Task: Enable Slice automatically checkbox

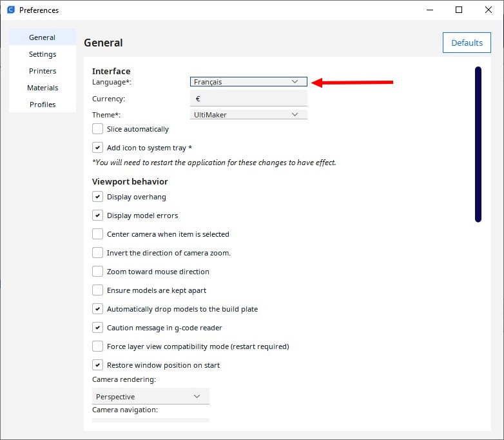Action: (x=98, y=129)
